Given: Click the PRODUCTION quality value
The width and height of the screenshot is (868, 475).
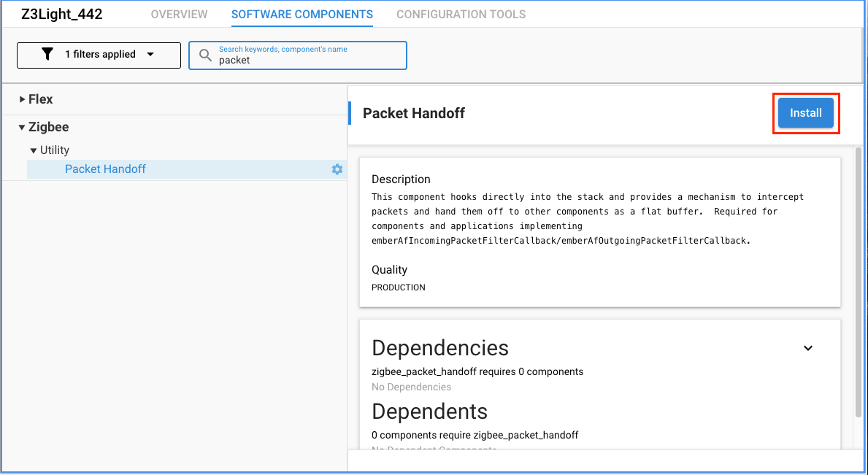Looking at the screenshot, I should (x=399, y=287).
